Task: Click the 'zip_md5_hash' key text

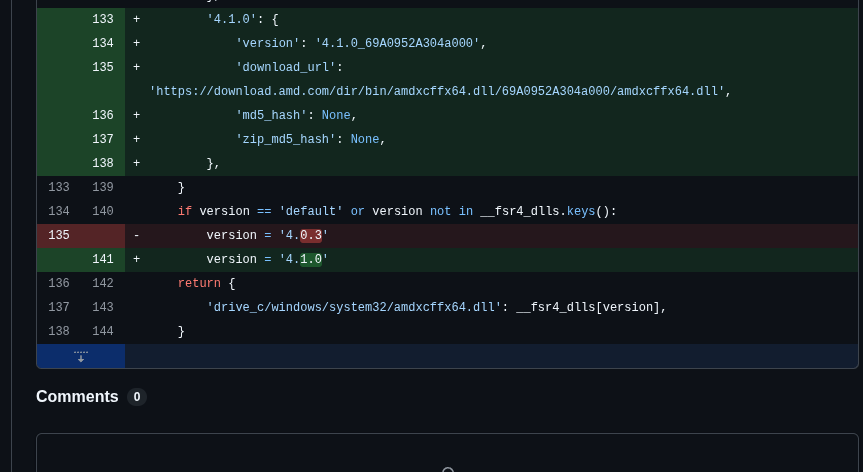Action: click(x=285, y=140)
